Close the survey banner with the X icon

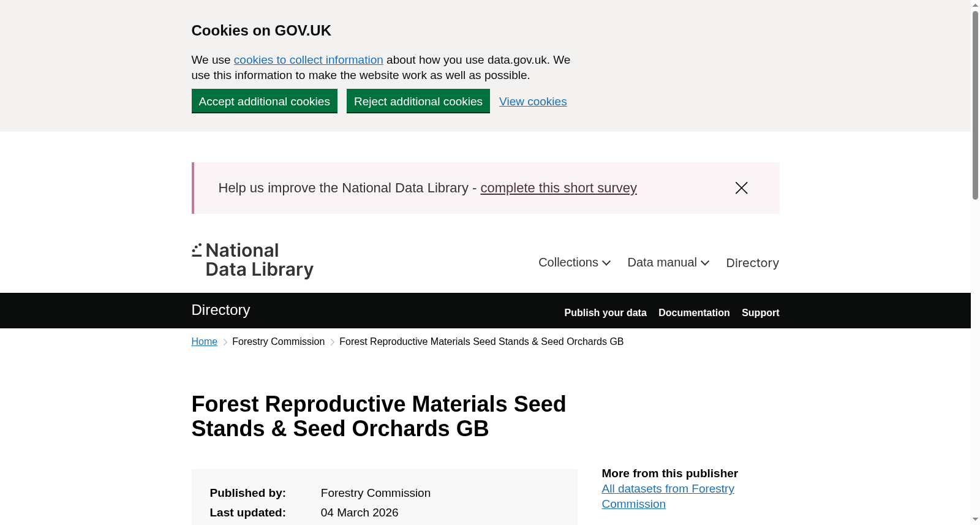click(741, 188)
